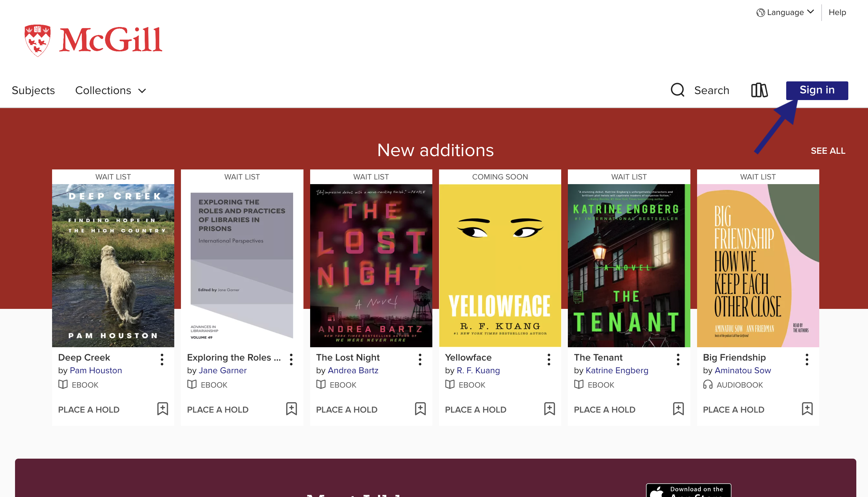Image resolution: width=868 pixels, height=497 pixels.
Task: Open the Yellowface book cover
Action: pos(500,266)
